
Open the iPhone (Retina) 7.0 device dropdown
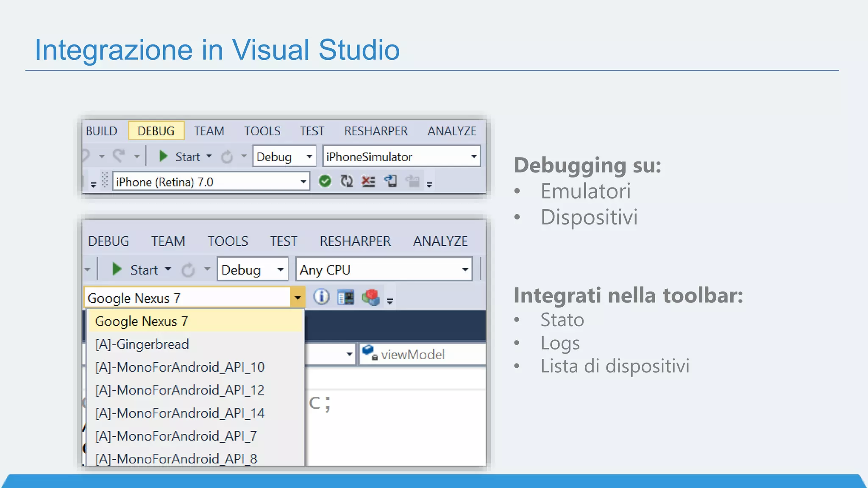(211, 182)
